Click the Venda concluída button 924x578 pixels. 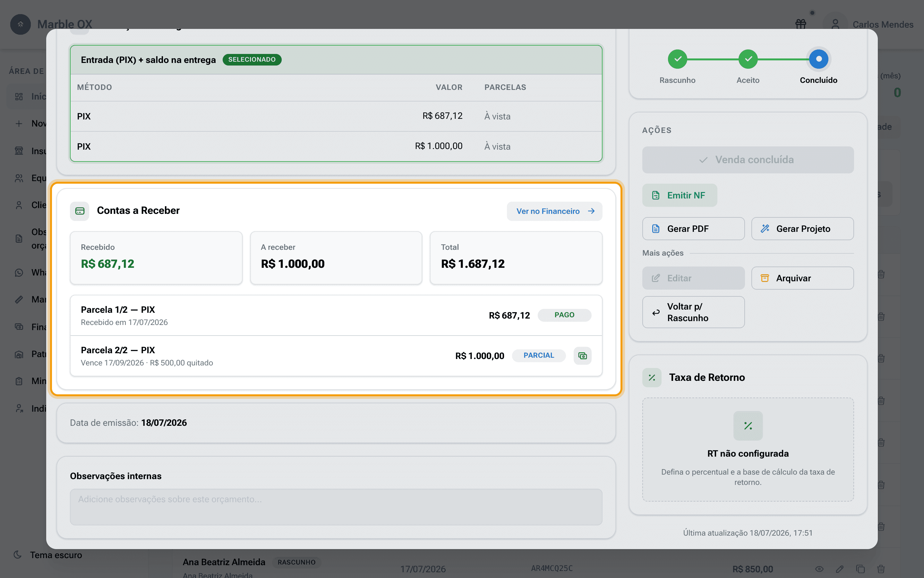coord(748,160)
